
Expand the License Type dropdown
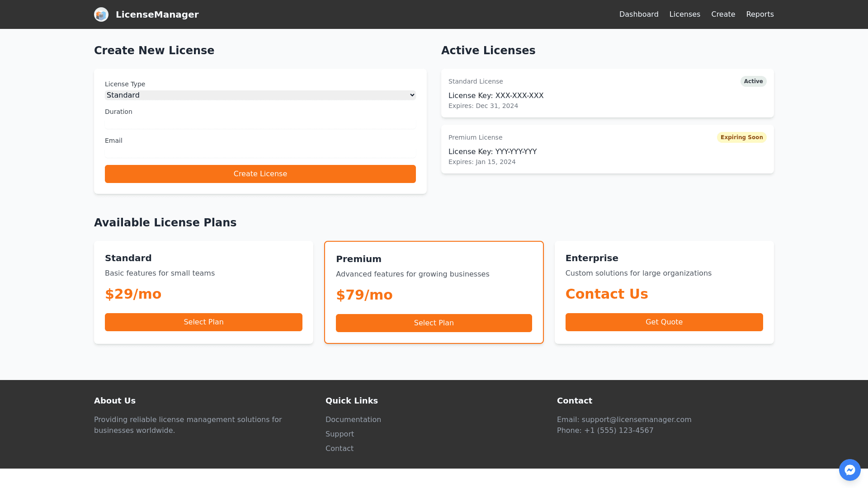tap(260, 95)
